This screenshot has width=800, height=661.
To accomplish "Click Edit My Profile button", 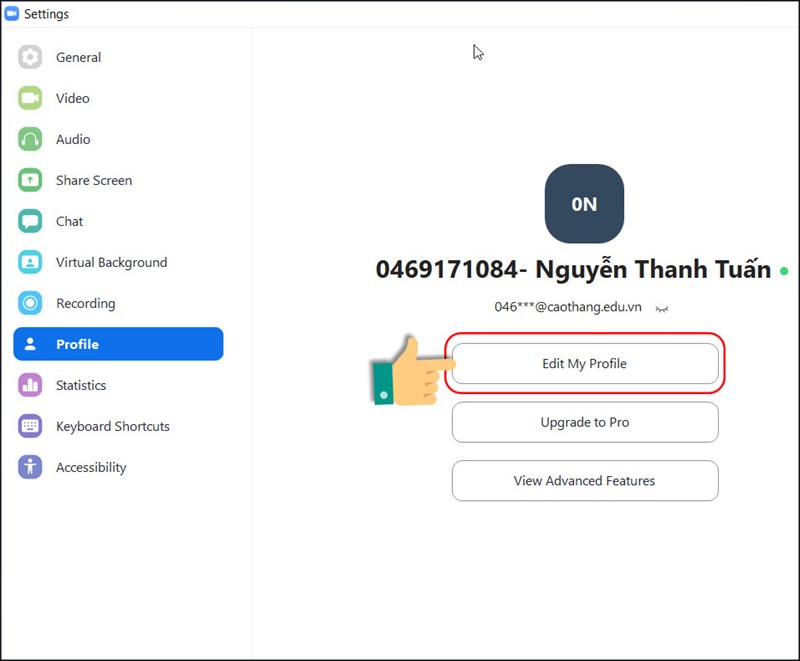I will pyautogui.click(x=585, y=364).
